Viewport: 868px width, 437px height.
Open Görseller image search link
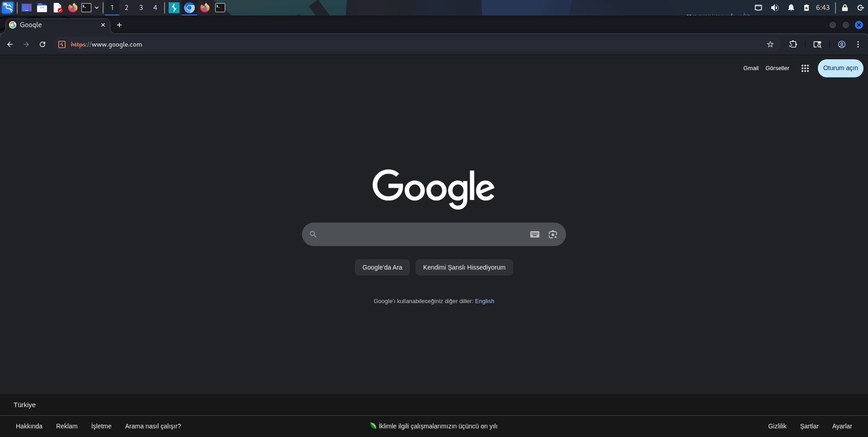(777, 68)
